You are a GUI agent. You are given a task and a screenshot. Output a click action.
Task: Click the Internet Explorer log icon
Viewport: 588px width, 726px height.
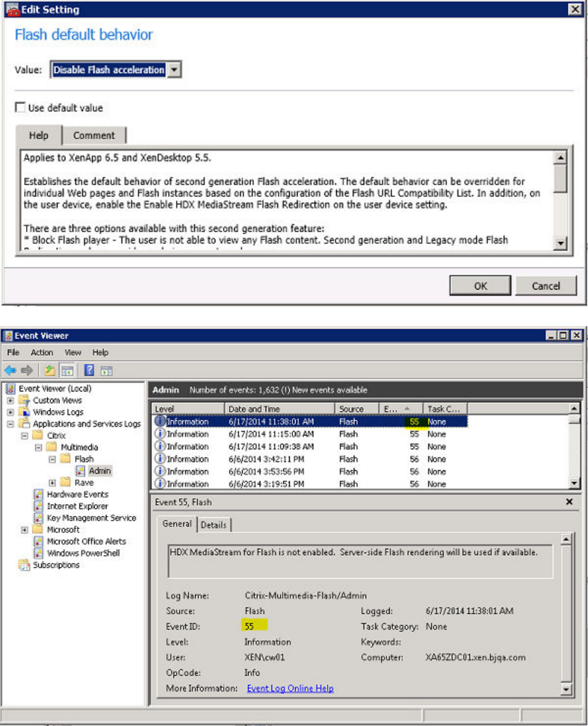[x=39, y=506]
